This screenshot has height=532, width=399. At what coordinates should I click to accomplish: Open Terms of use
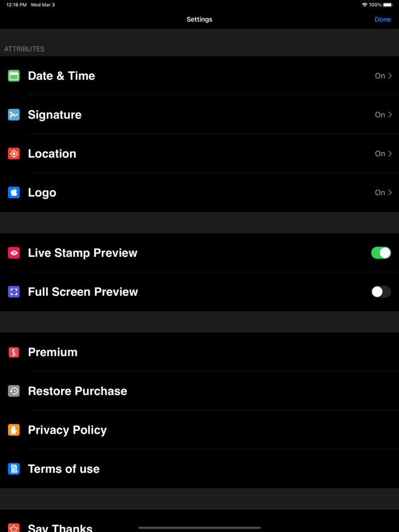pyautogui.click(x=64, y=469)
